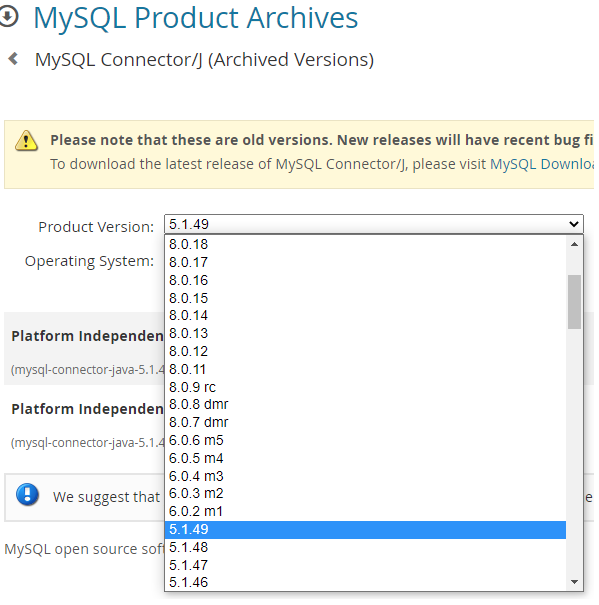
Task: Select version 5.1.47
Action: (365, 565)
